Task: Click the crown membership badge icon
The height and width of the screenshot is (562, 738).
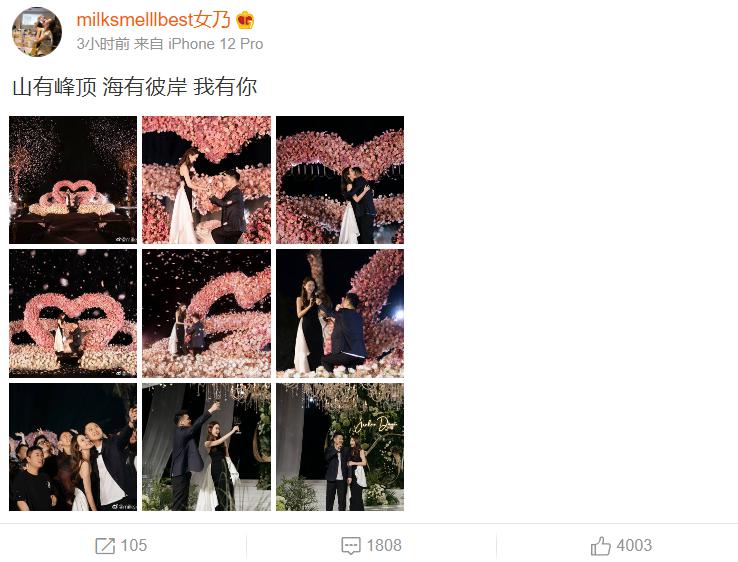Action: pyautogui.click(x=245, y=20)
